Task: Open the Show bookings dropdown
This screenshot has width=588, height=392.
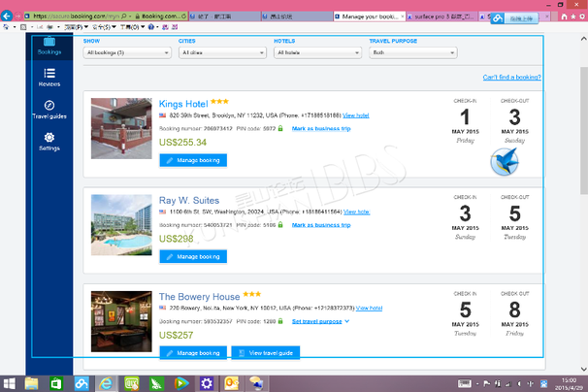Action: [x=127, y=52]
